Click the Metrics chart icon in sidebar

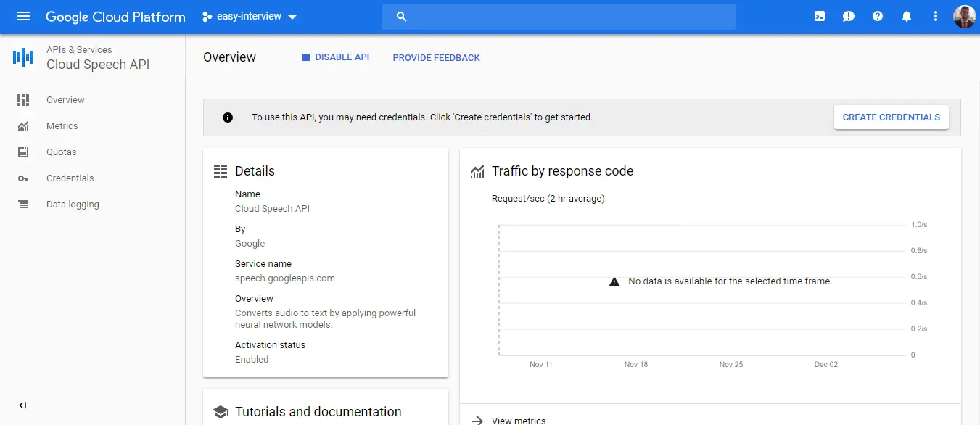[23, 126]
